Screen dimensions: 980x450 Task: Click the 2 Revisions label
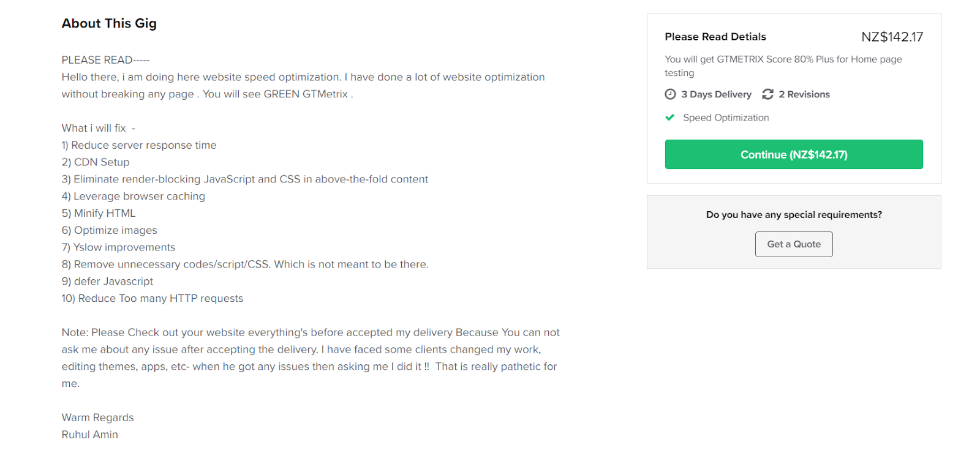pos(804,94)
